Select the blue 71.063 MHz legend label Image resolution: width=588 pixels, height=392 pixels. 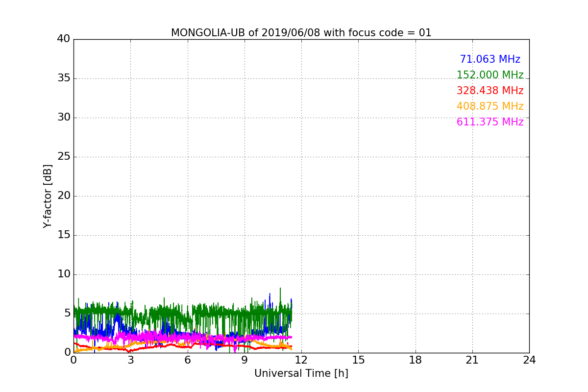point(490,59)
